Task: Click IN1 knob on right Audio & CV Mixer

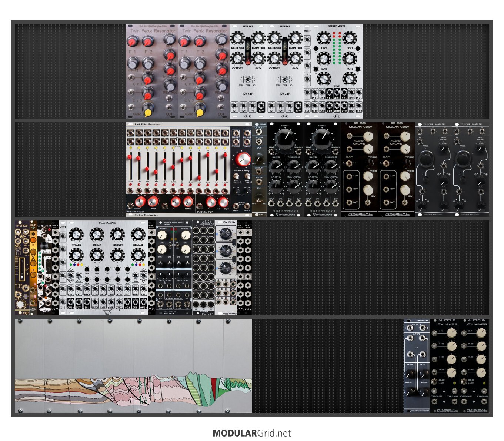Action: [x=481, y=332]
